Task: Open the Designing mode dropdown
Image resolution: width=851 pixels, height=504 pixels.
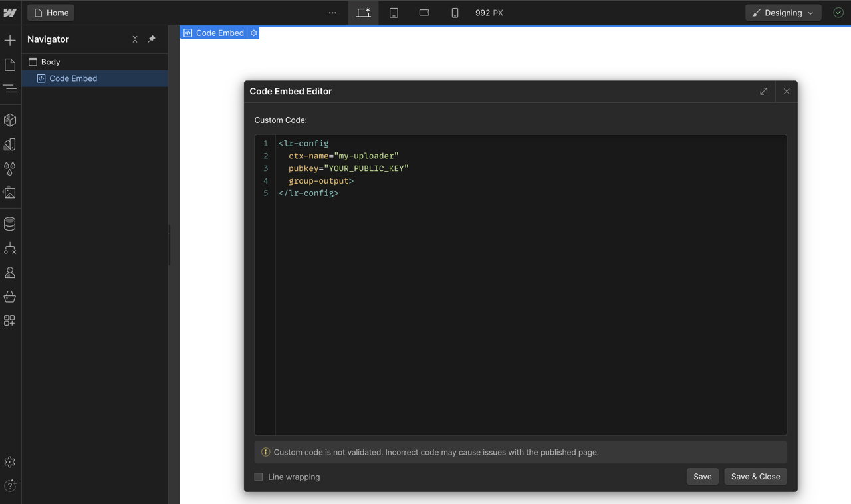Action: [783, 13]
